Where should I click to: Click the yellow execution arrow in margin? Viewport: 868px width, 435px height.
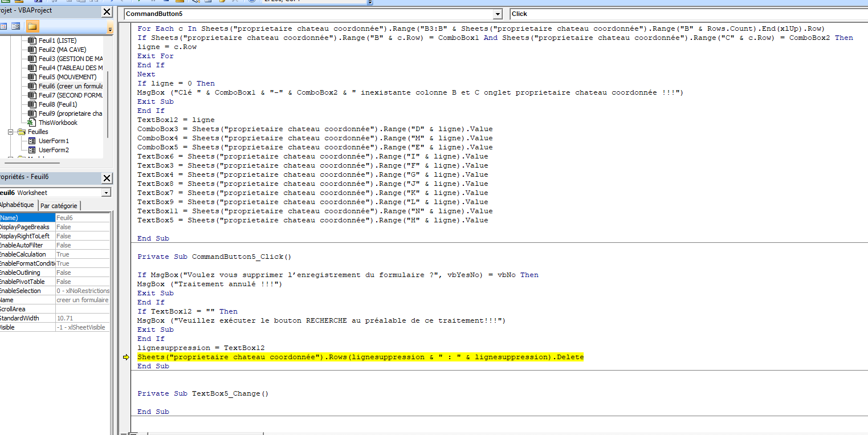point(126,357)
